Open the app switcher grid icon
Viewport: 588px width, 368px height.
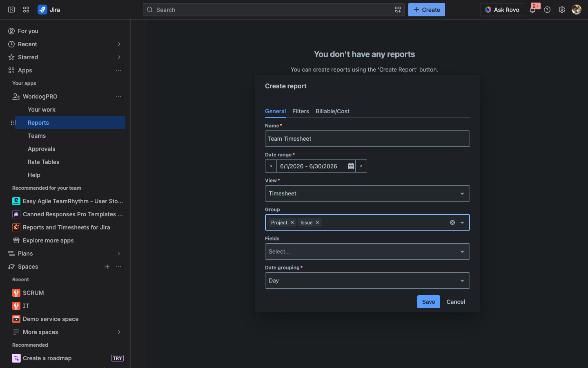(x=26, y=10)
